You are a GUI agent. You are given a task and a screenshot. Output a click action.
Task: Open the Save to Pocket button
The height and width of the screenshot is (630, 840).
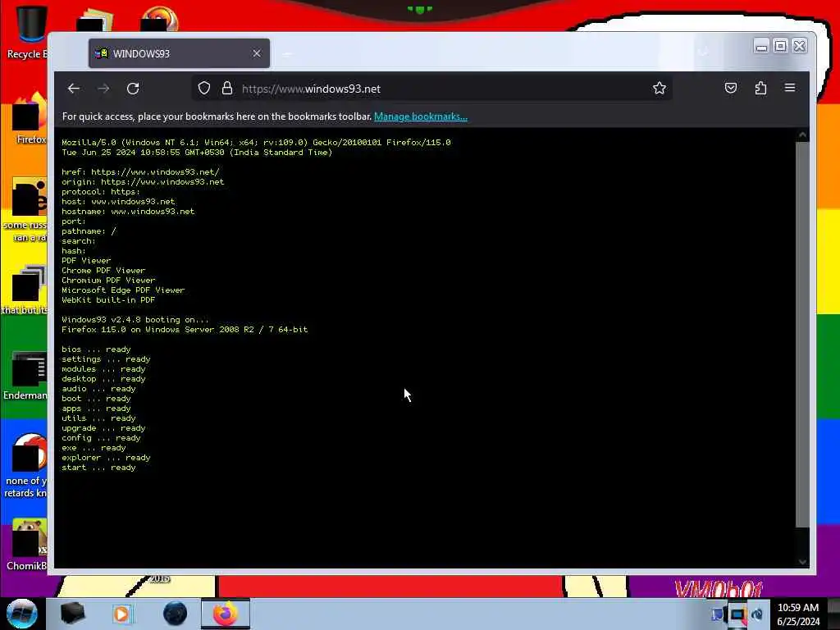pos(731,88)
